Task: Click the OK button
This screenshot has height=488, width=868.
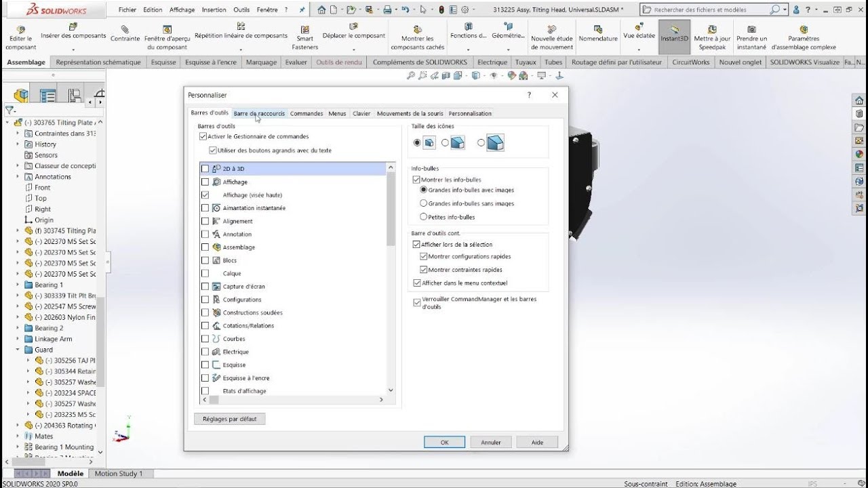Action: 444,442
